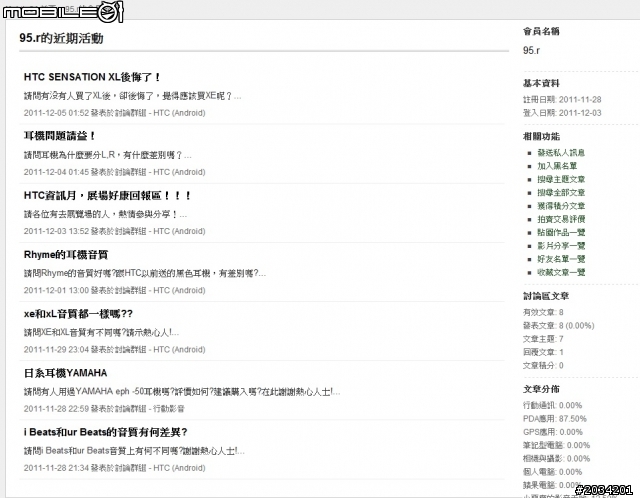Click the 文章分佈 section heading

541,389
